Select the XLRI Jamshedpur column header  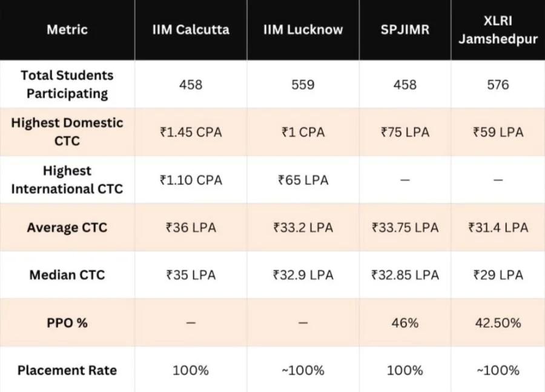pos(498,30)
